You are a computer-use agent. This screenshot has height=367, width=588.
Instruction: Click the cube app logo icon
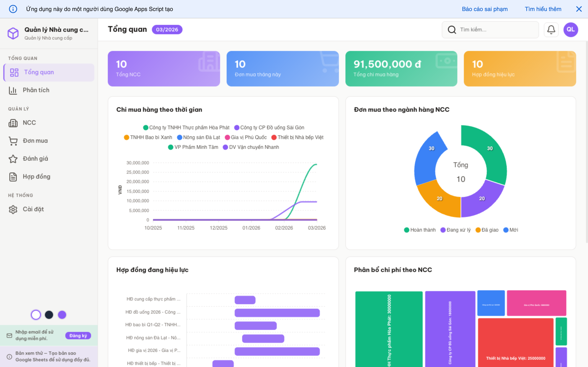[13, 33]
